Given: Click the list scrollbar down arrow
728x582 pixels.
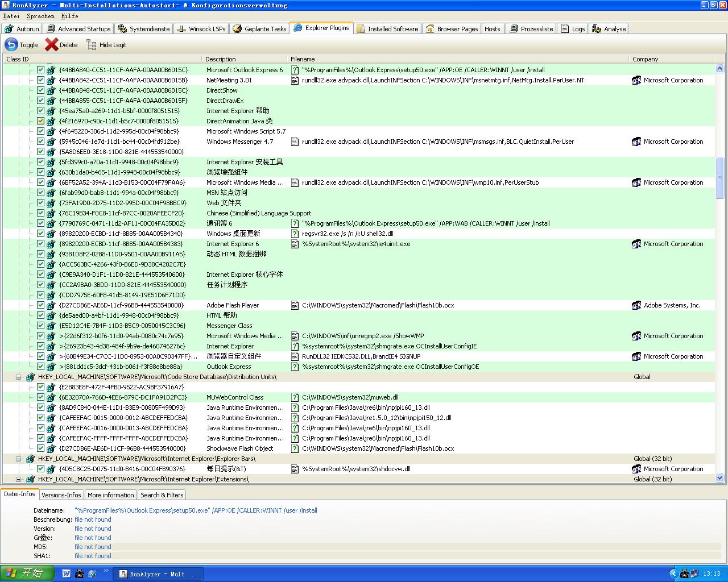Looking at the screenshot, I should (x=719, y=478).
